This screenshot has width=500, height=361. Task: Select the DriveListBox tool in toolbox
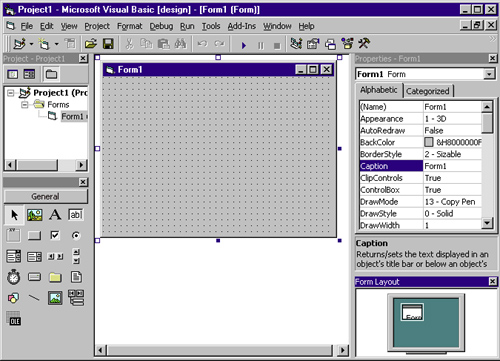point(34,277)
